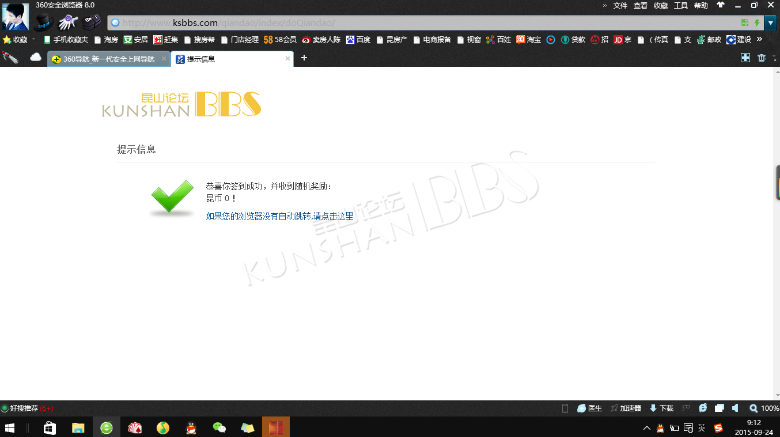Open the QQ penguin taskbar icon
This screenshot has height=437, width=780.
pyautogui.click(x=192, y=428)
